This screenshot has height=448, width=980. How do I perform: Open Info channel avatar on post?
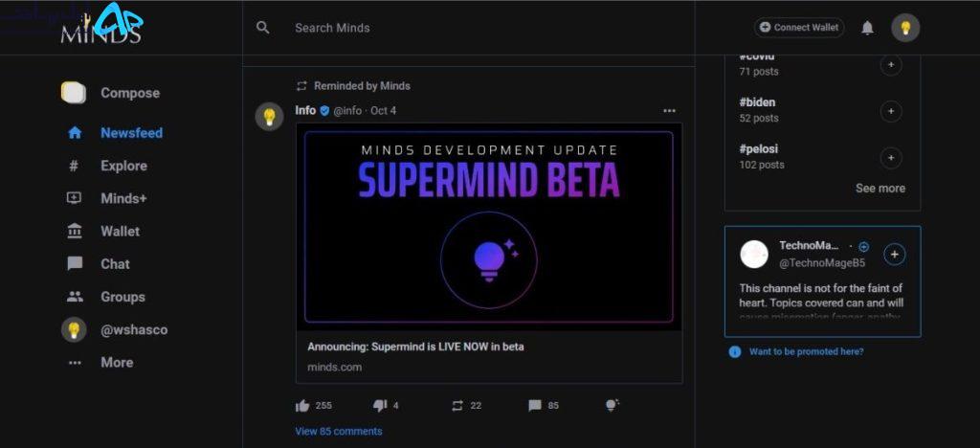[269, 116]
